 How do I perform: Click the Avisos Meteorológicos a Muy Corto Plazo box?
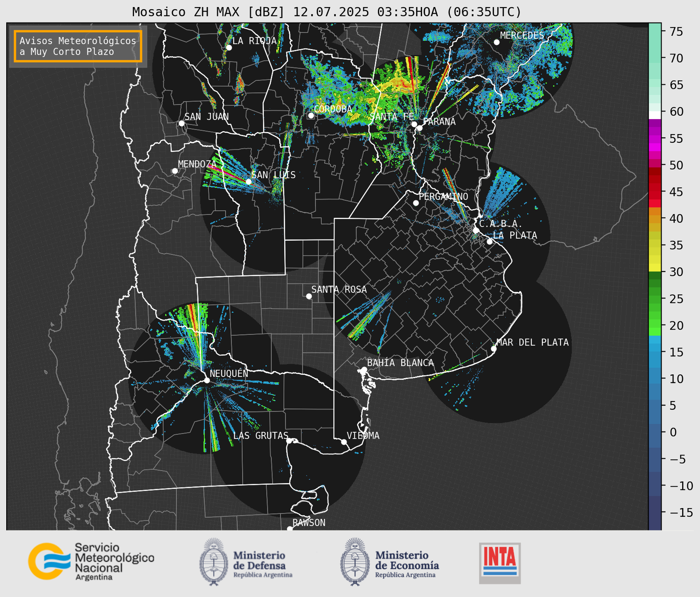(78, 46)
